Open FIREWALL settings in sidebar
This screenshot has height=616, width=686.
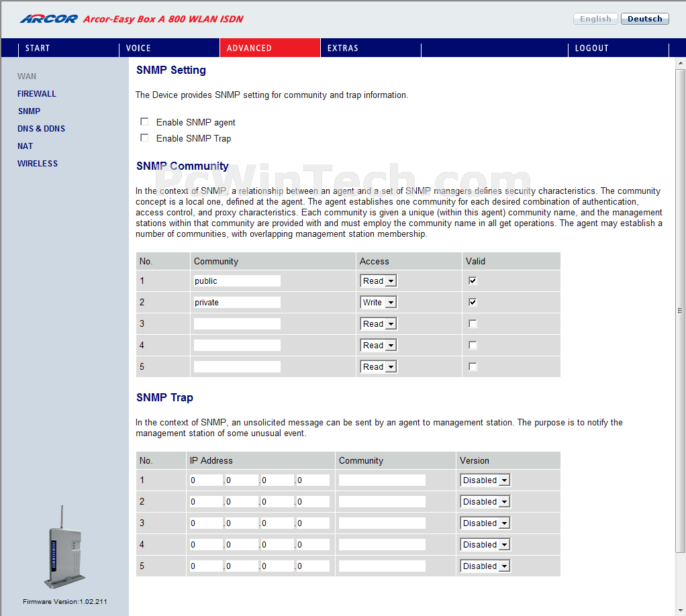point(37,94)
